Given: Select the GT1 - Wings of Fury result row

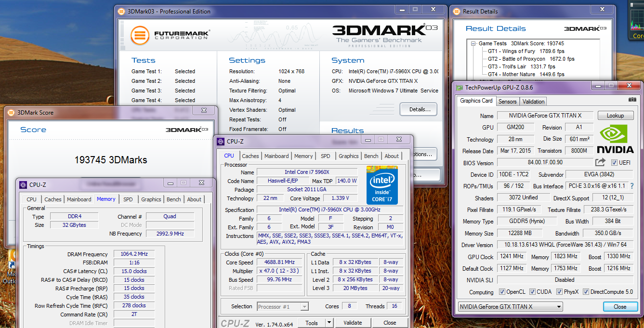Looking at the screenshot, I should (x=526, y=51).
